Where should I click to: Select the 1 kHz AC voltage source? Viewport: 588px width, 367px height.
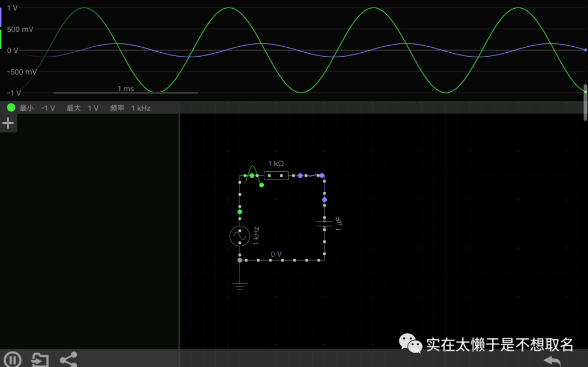point(240,236)
